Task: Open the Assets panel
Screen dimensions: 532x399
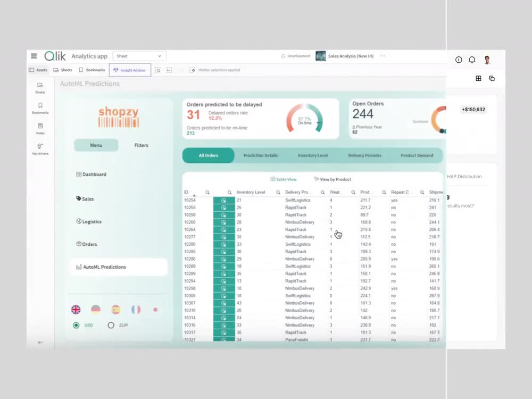Action: (38, 70)
